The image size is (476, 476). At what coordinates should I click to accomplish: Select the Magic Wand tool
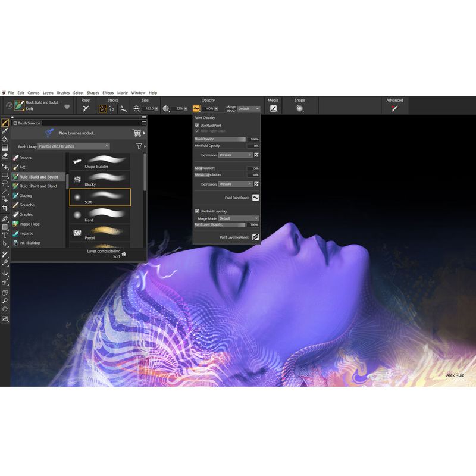click(5, 192)
